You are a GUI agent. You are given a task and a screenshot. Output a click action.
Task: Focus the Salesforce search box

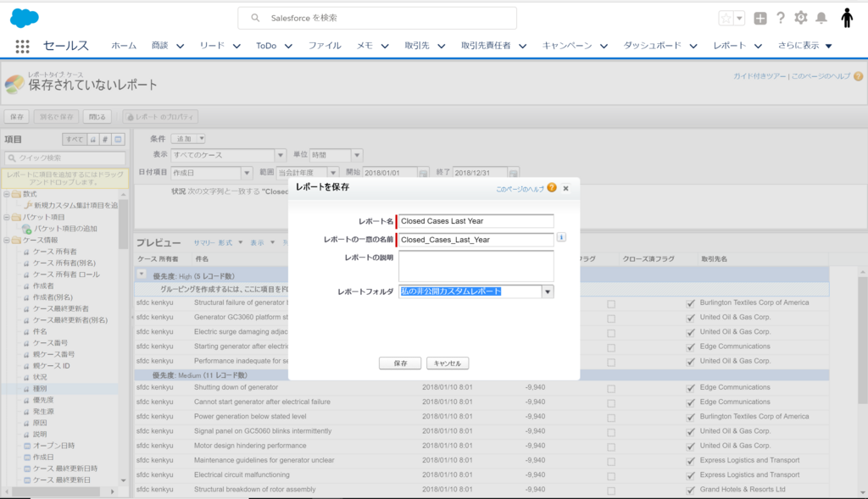pyautogui.click(x=377, y=18)
